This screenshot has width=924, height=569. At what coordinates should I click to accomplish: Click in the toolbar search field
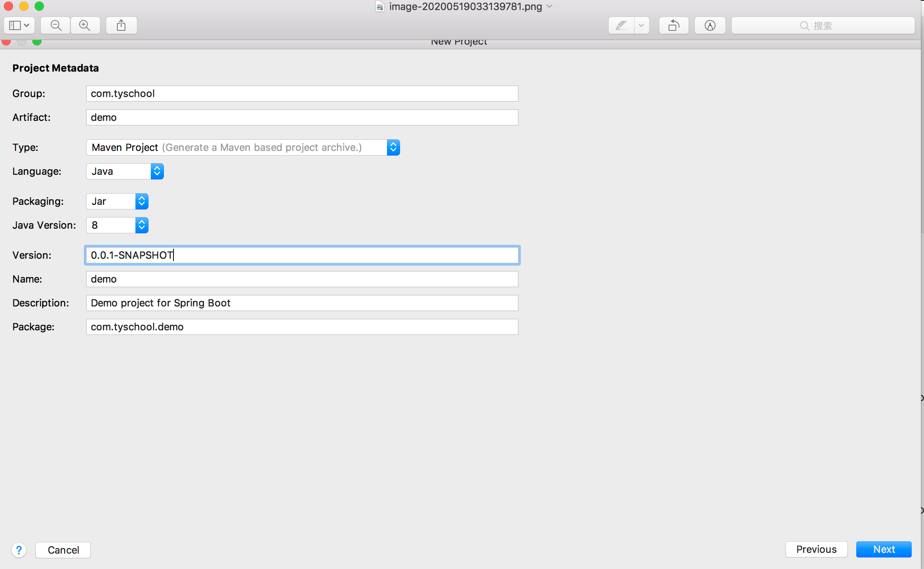point(823,26)
